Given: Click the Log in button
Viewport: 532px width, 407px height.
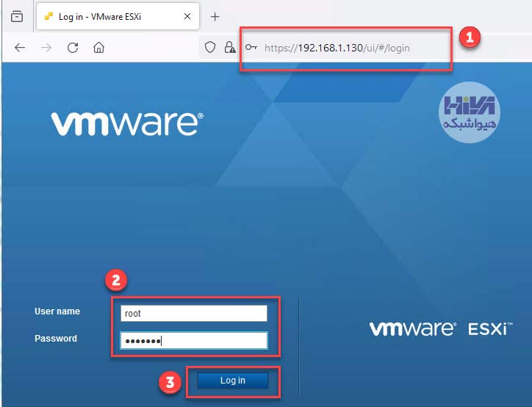Looking at the screenshot, I should (x=233, y=381).
